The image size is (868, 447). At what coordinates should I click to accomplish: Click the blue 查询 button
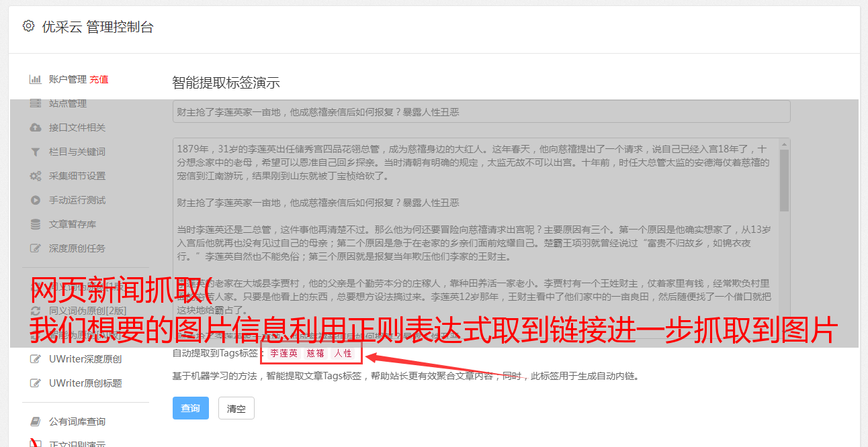191,408
